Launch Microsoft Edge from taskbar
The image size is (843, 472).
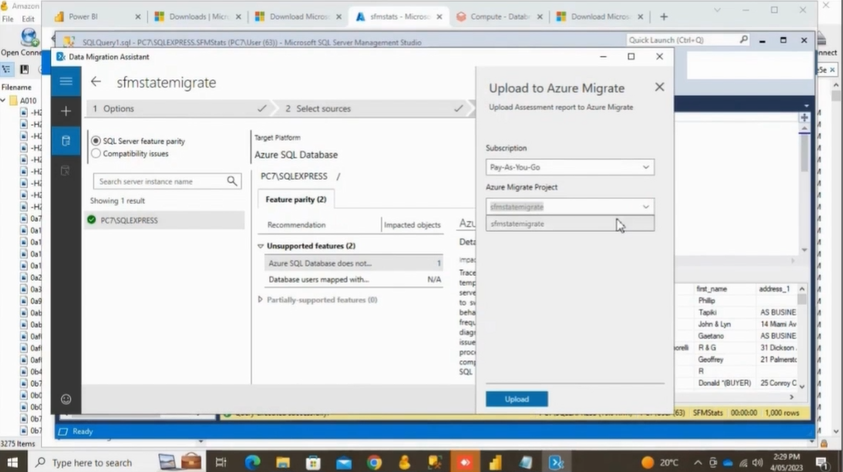coord(252,462)
